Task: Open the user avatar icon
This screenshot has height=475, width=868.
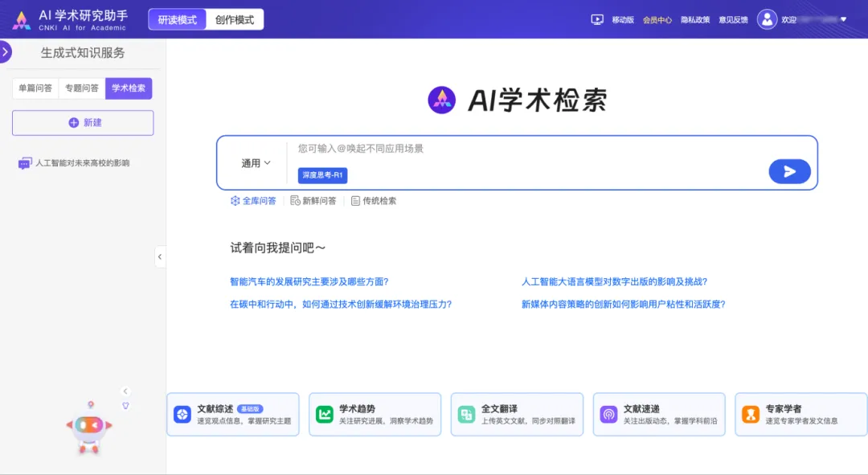Action: 767,20
